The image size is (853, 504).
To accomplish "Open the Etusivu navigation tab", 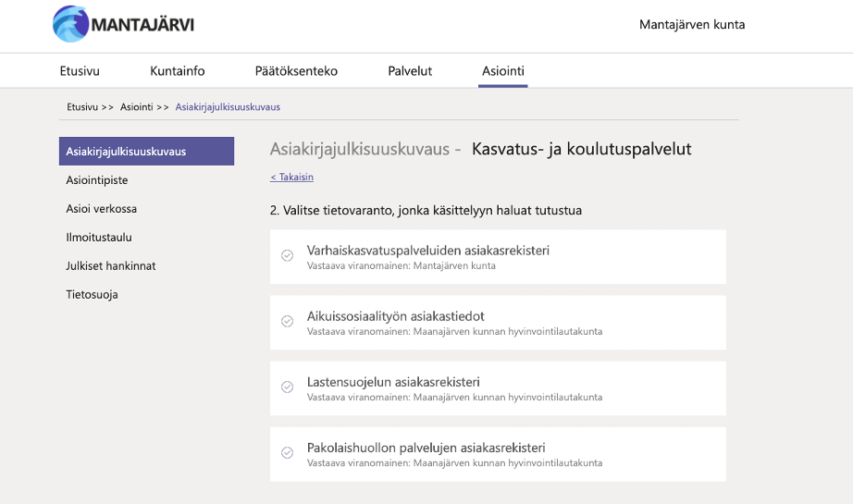I will [x=80, y=71].
